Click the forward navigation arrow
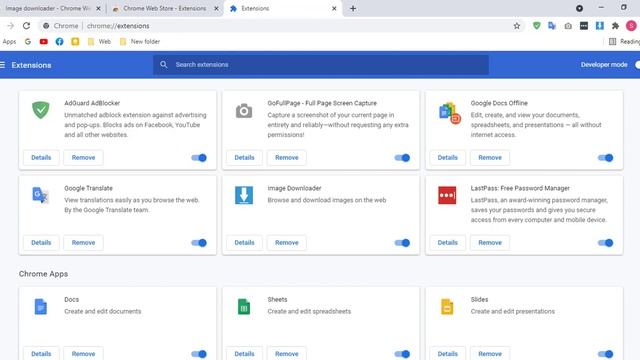This screenshot has width=640, height=360. point(11,26)
